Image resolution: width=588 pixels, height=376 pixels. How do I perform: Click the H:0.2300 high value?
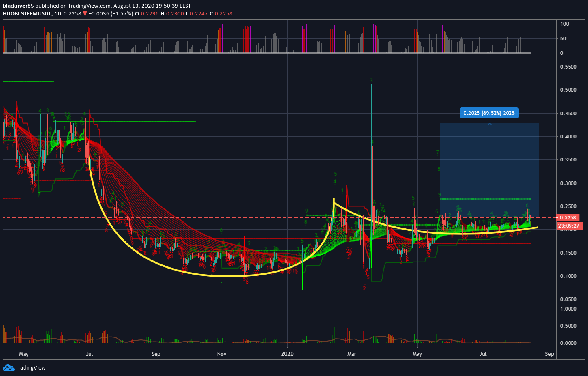pyautogui.click(x=172, y=13)
